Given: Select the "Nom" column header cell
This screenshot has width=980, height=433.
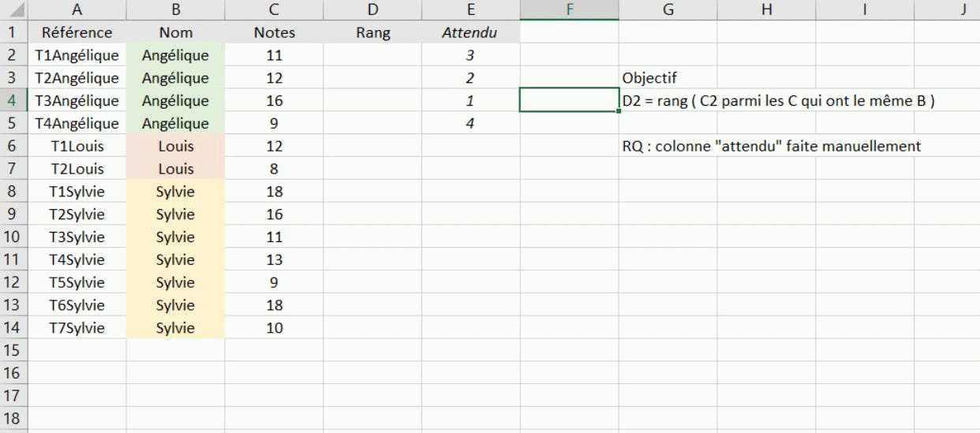Looking at the screenshot, I should pos(175,33).
